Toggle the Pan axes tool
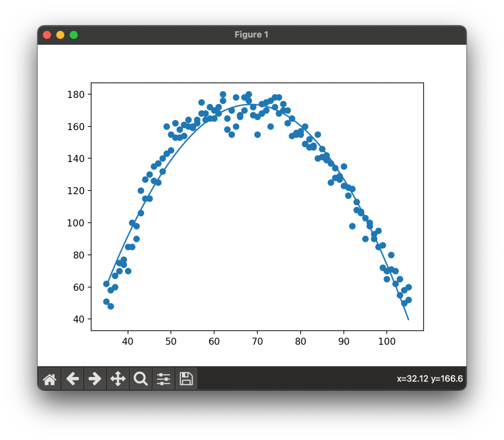The width and height of the screenshot is (504, 440). point(118,378)
